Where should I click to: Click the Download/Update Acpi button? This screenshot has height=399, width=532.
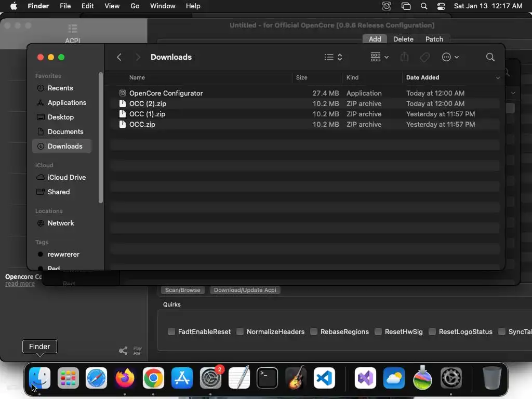(x=245, y=290)
